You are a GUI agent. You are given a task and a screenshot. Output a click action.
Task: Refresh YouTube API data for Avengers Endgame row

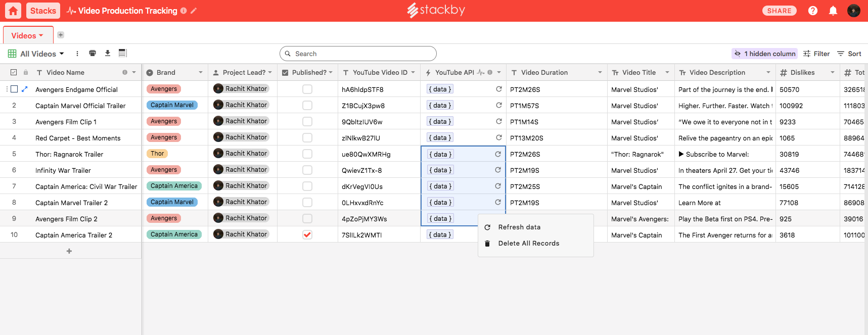click(x=498, y=89)
